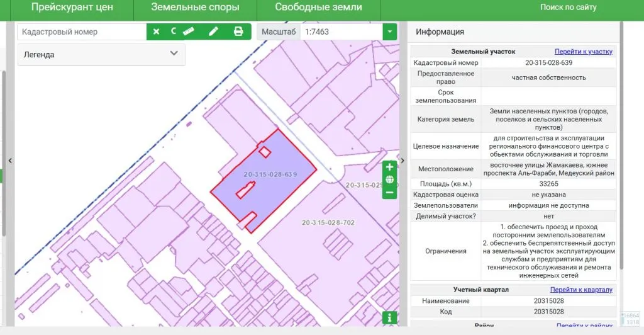Viewport: 644px width, 335px height.
Task: Follow the Перейти к кварталу link
Action: point(580,290)
